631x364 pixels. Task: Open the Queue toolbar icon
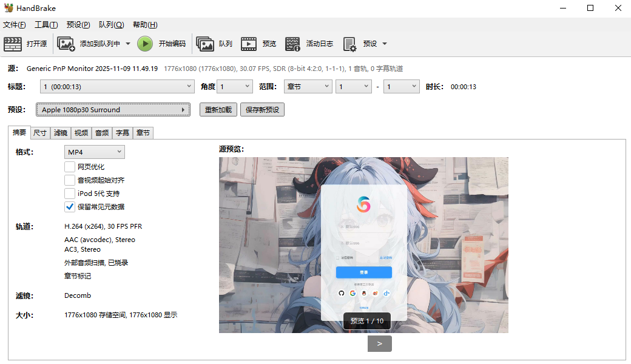tap(205, 44)
